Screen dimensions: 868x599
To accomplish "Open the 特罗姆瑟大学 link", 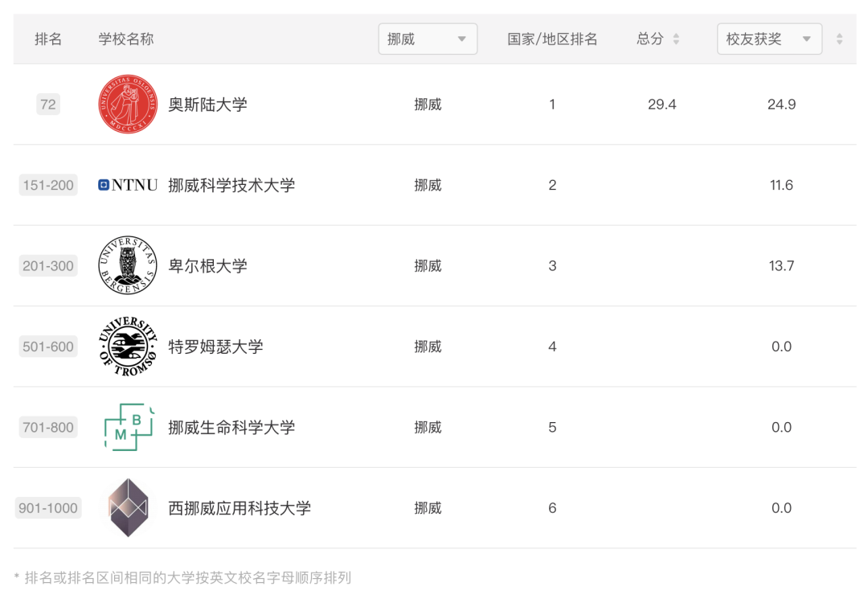I will pyautogui.click(x=215, y=347).
